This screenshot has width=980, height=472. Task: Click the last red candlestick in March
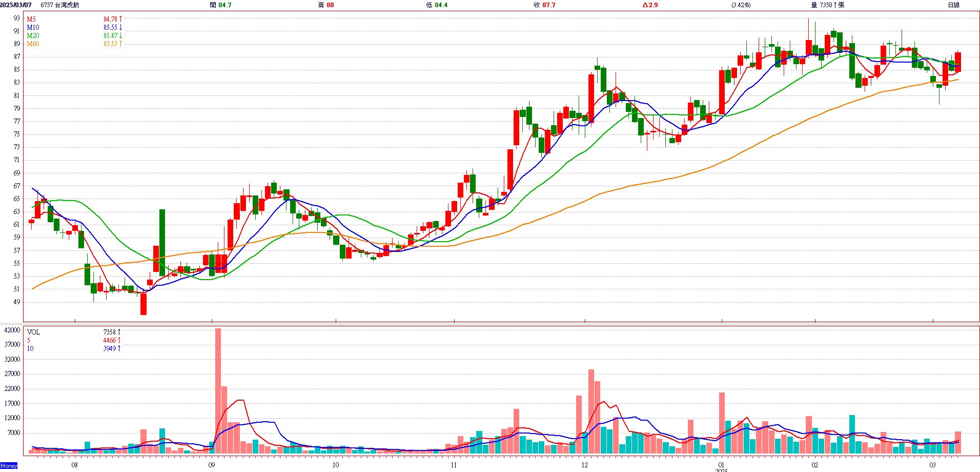point(957,62)
